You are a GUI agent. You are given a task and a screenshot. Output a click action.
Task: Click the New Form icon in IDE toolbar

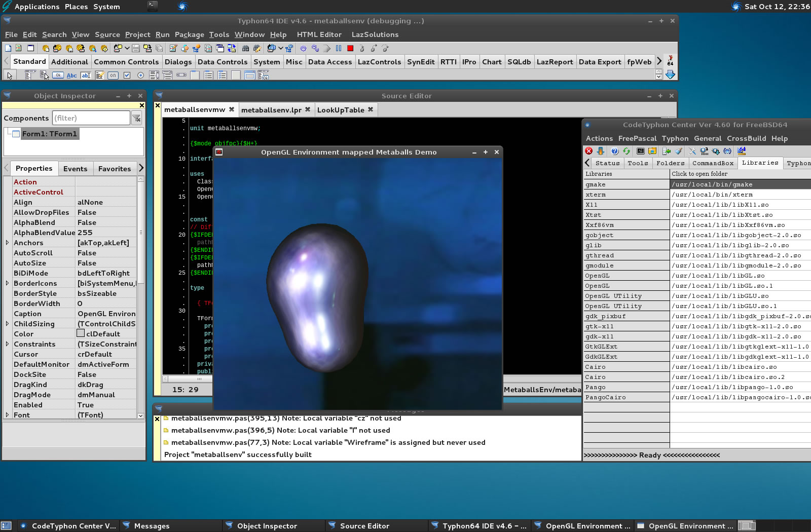tap(30, 48)
